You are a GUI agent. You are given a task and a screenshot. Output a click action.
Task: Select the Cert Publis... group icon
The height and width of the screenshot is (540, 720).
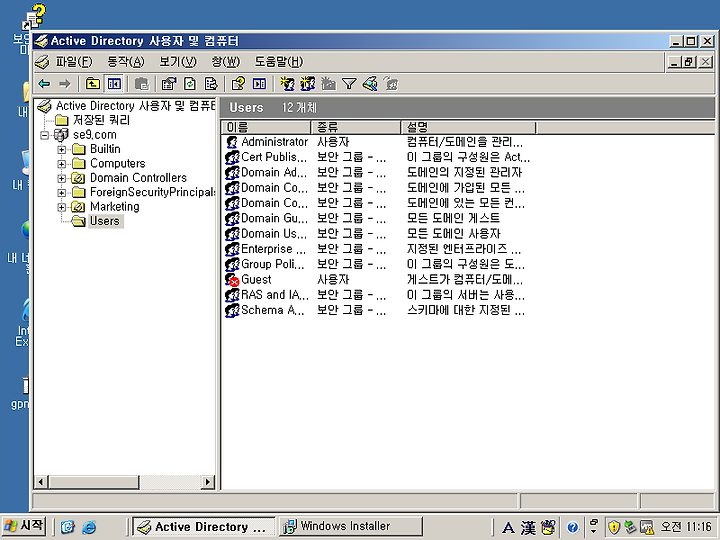(232, 158)
